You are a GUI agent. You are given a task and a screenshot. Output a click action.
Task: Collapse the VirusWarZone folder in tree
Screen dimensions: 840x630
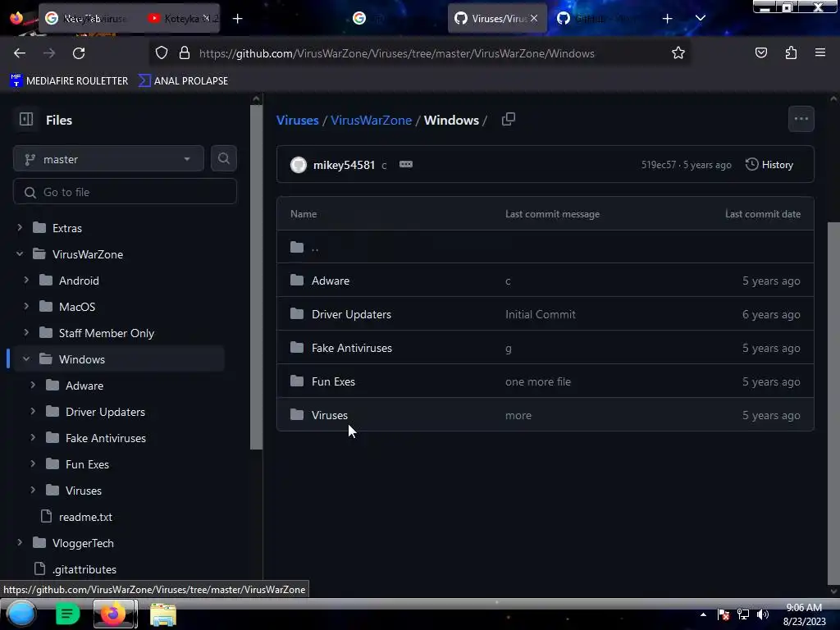pyautogui.click(x=20, y=254)
